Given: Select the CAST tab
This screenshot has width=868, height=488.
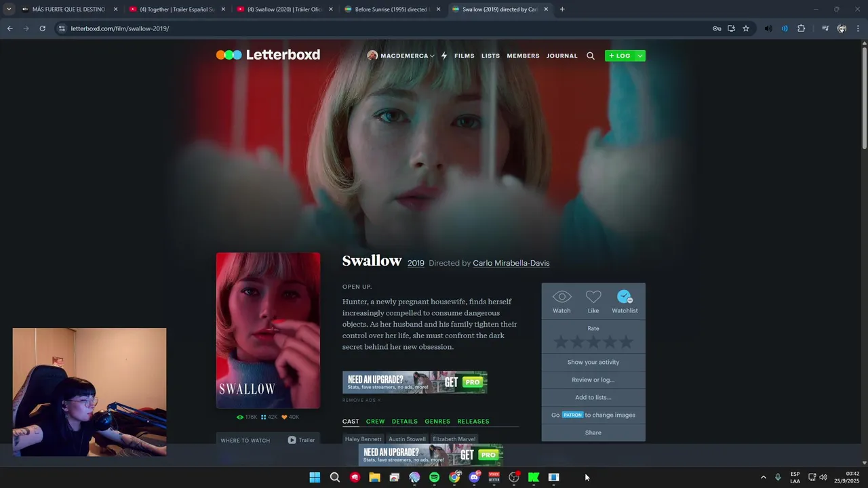Looking at the screenshot, I should pos(351,422).
